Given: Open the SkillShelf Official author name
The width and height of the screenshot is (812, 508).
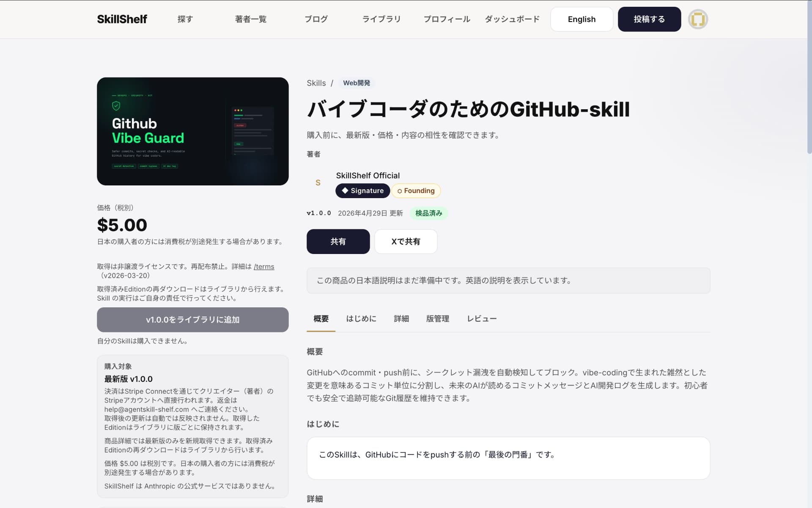Looking at the screenshot, I should tap(368, 175).
